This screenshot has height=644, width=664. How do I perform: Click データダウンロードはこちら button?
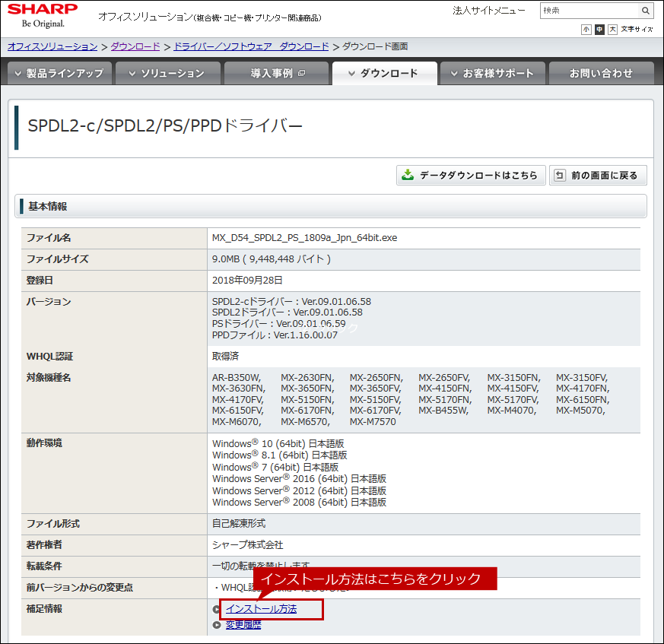click(x=471, y=176)
